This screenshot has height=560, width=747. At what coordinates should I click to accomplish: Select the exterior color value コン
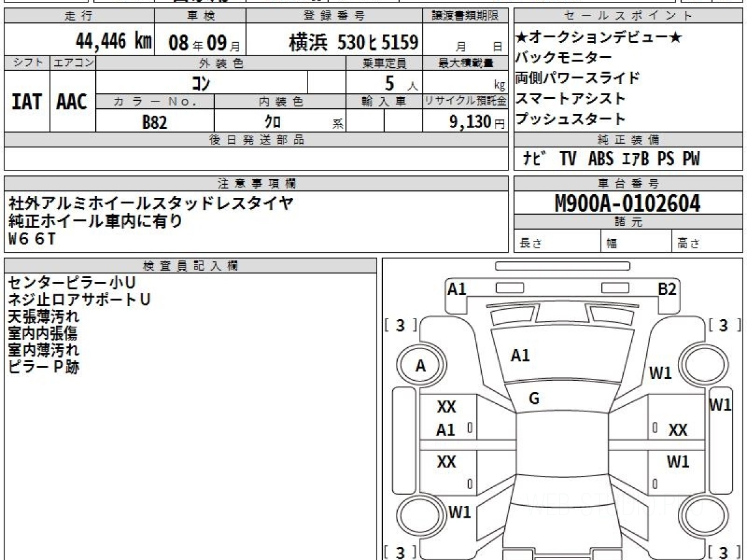[x=201, y=82]
